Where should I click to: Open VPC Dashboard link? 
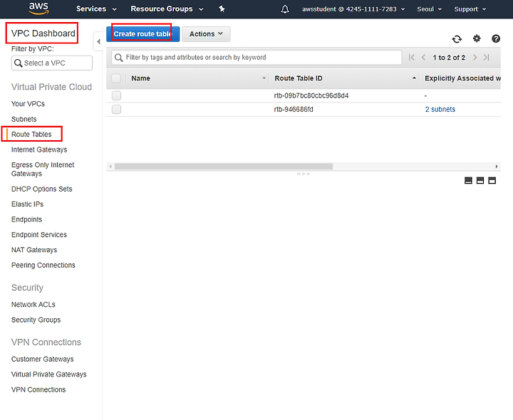coord(43,33)
